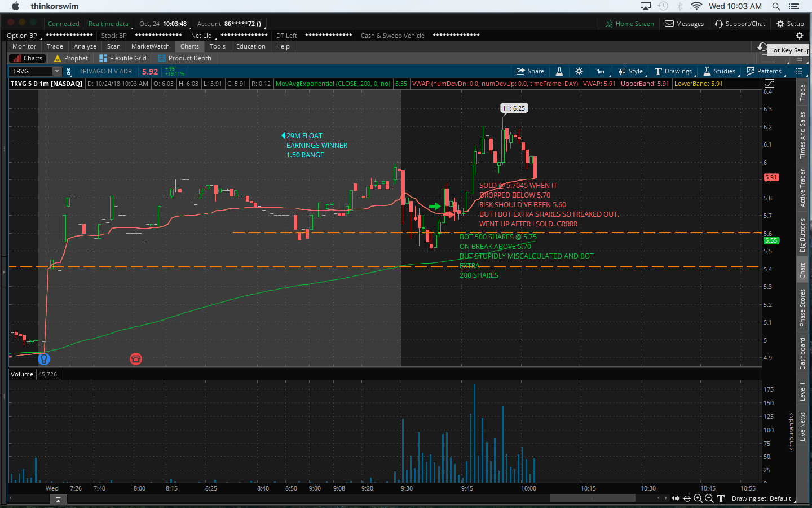Screen dimensions: 812x508
Task: Open the Patterns dropdown menu
Action: click(765, 71)
